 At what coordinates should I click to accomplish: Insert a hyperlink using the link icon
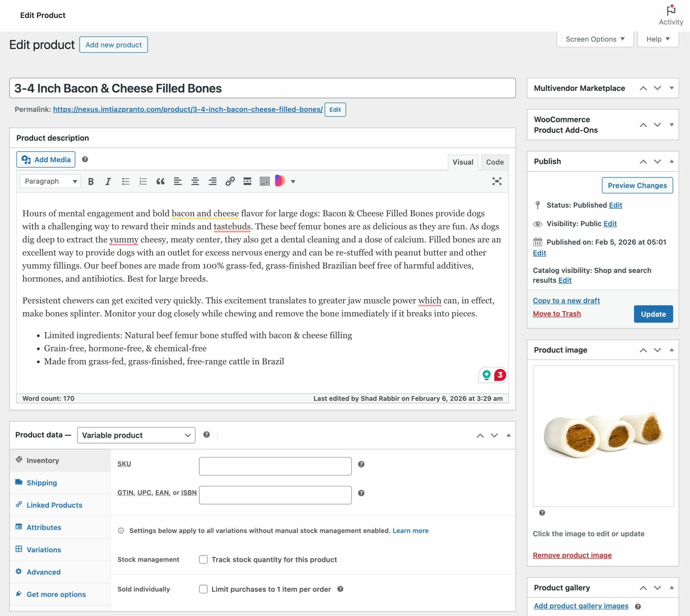(230, 181)
